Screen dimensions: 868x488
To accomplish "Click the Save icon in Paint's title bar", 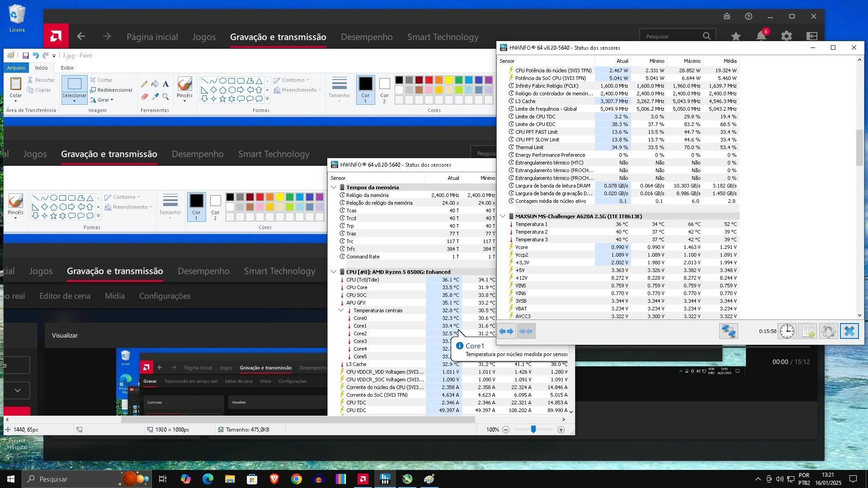I will click(25, 56).
